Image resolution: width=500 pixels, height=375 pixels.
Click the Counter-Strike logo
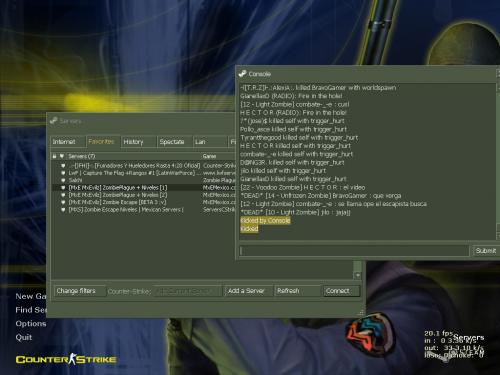(66, 359)
